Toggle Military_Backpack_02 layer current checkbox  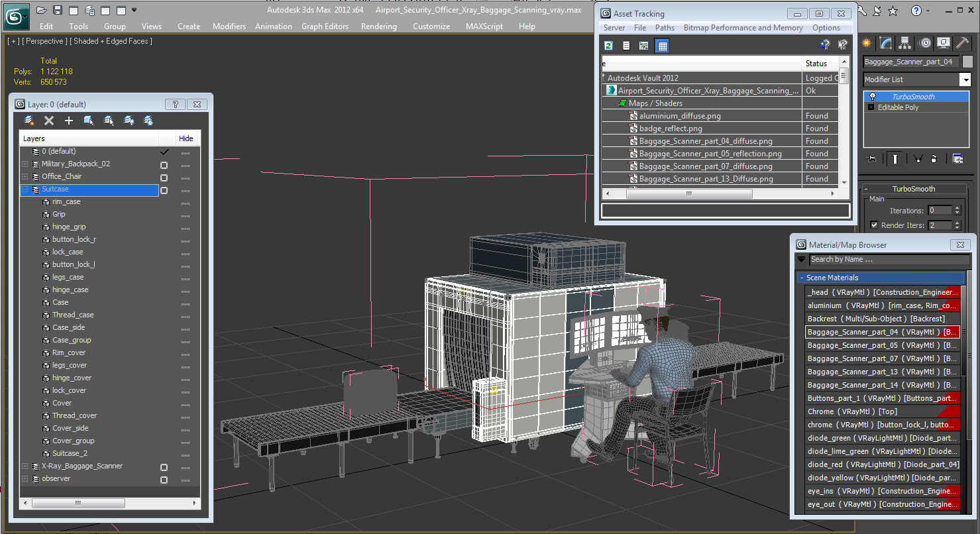click(x=164, y=165)
